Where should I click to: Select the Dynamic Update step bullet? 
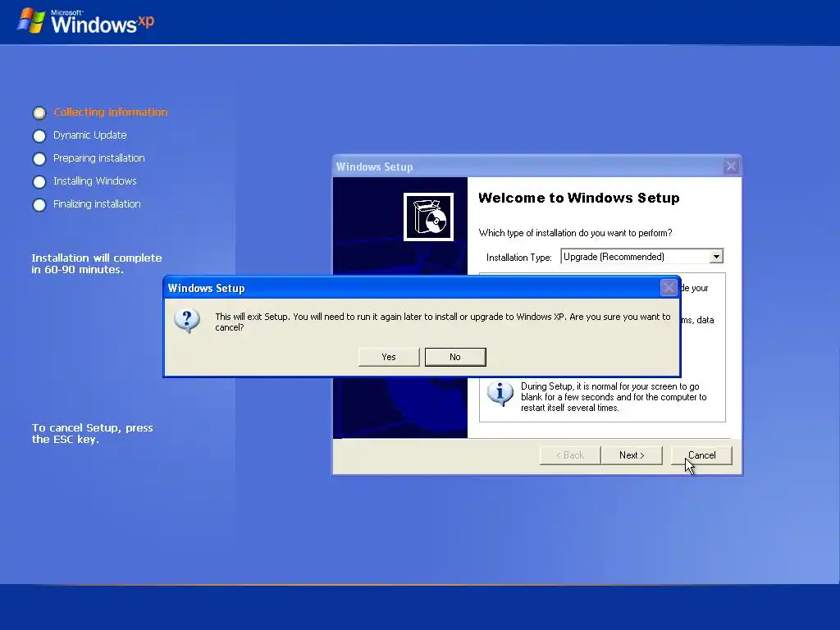(39, 136)
